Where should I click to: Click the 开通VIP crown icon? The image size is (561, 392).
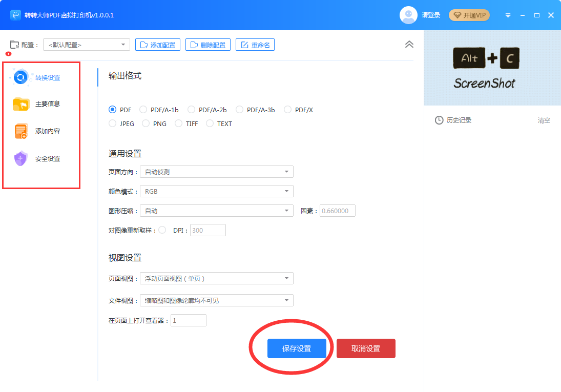[x=456, y=15]
